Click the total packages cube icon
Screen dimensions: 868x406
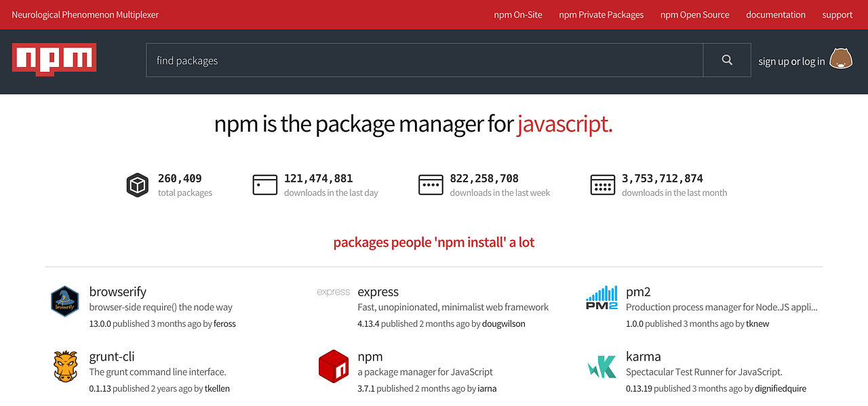pyautogui.click(x=137, y=184)
